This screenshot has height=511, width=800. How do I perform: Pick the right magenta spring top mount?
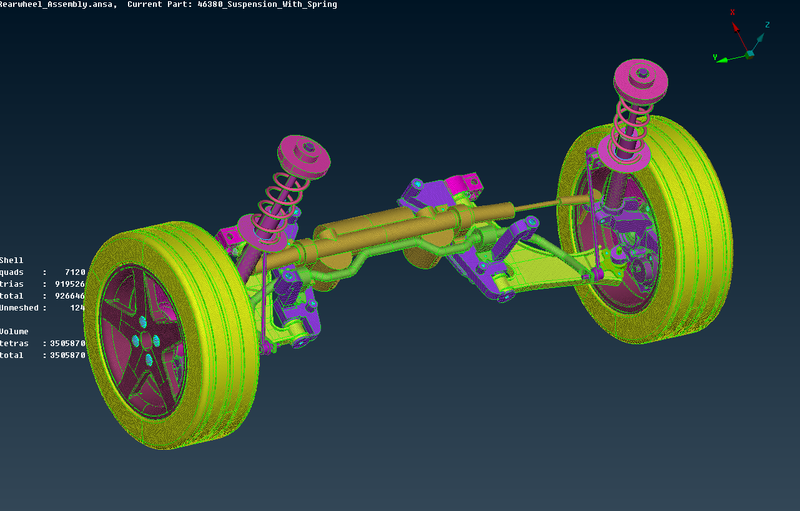[640, 78]
